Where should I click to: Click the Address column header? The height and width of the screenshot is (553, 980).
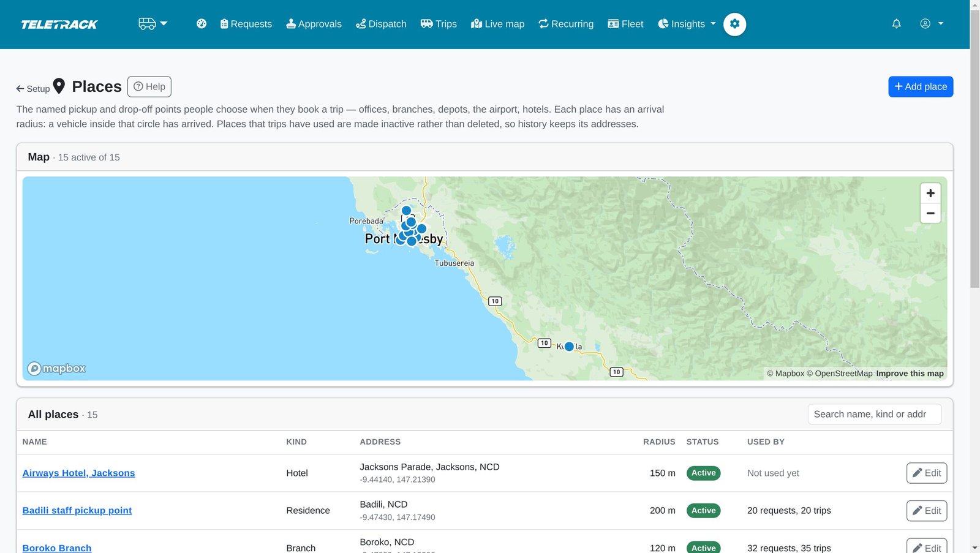[380, 442]
